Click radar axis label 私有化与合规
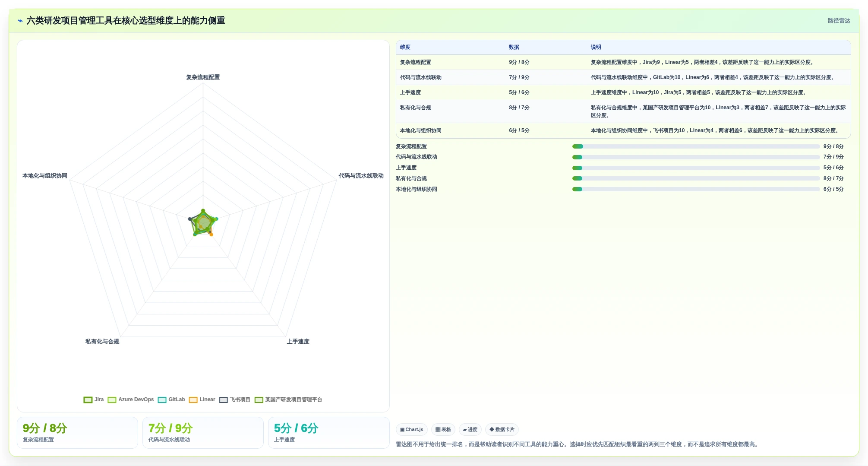The image size is (868, 466). click(102, 342)
